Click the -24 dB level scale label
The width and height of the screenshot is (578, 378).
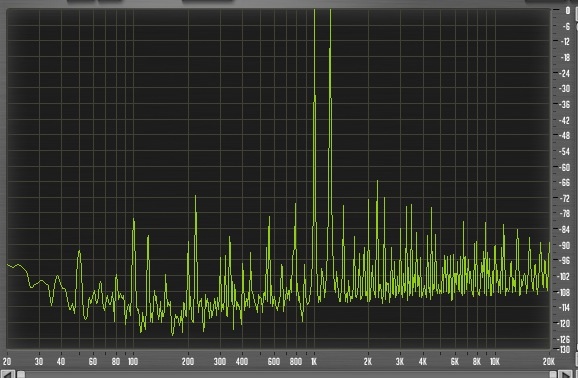(x=565, y=73)
